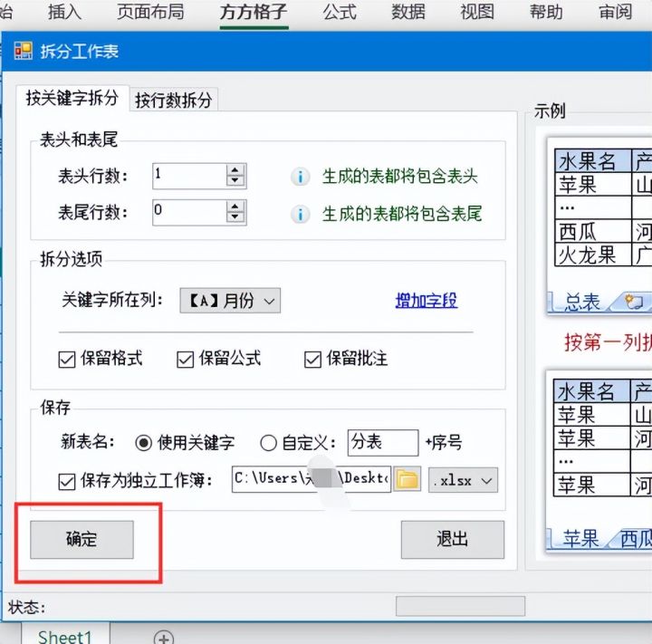Open 数据 ribbon tab

(408, 12)
